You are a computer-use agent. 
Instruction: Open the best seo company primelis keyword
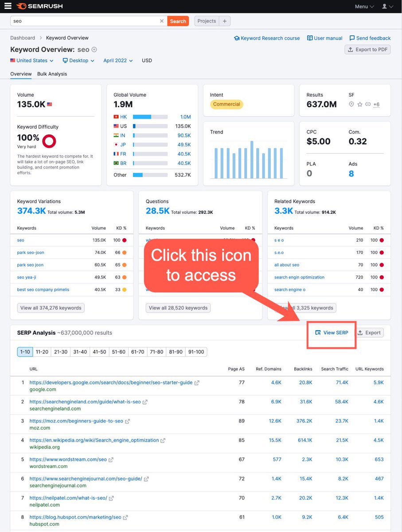pyautogui.click(x=43, y=289)
